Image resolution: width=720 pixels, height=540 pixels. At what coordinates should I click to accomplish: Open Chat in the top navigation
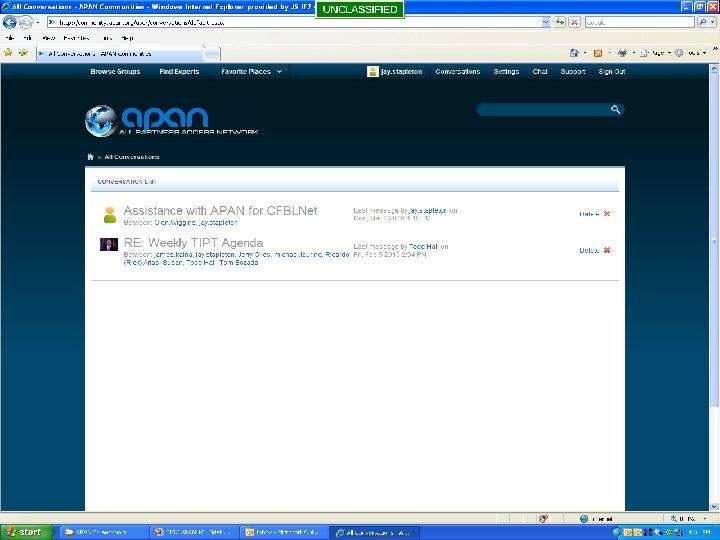pos(540,72)
